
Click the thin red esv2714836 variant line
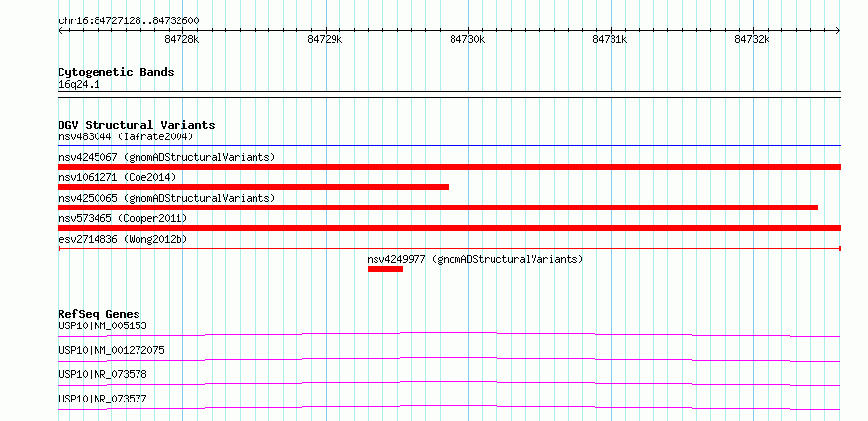pyautogui.click(x=449, y=249)
